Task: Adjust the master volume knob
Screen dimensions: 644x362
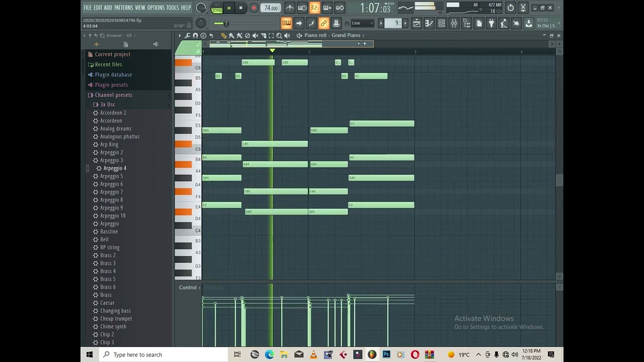Action: point(201,8)
